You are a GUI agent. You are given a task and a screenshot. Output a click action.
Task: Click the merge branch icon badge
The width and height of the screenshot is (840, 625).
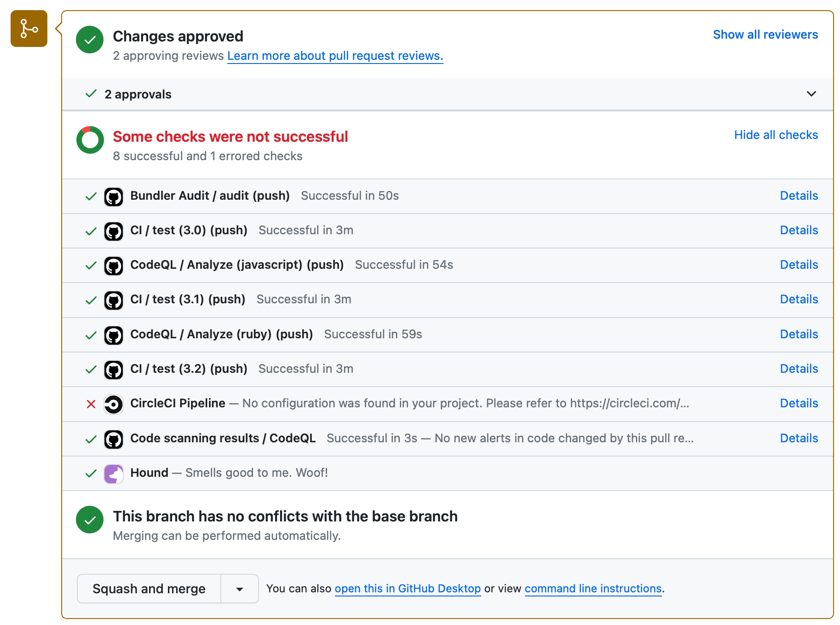point(29,29)
